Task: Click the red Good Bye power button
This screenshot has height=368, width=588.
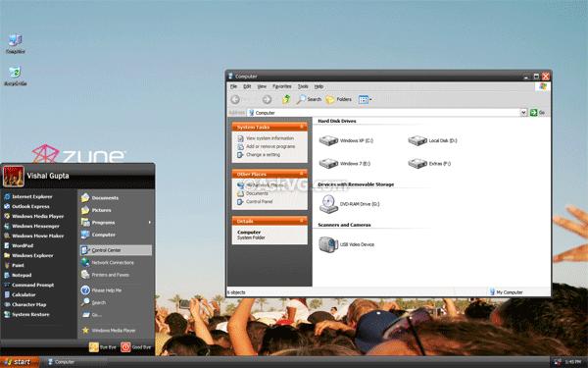Action: point(125,347)
